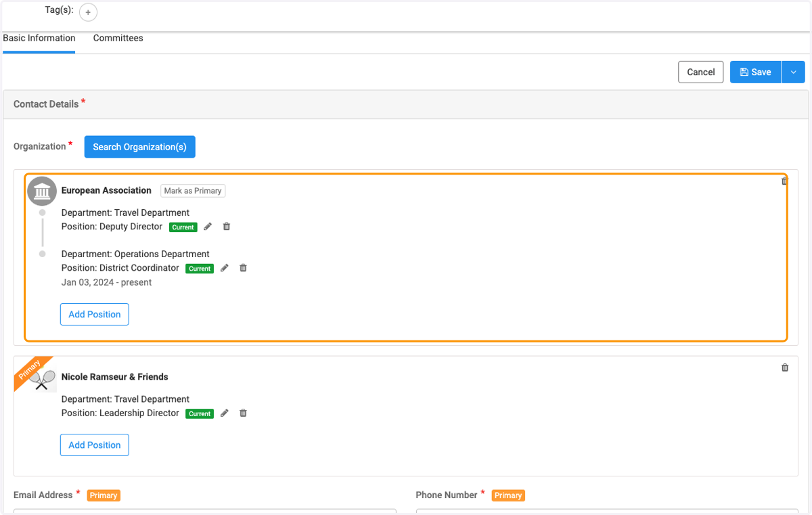Click the Cancel button
This screenshot has width=812, height=515.
click(x=701, y=72)
